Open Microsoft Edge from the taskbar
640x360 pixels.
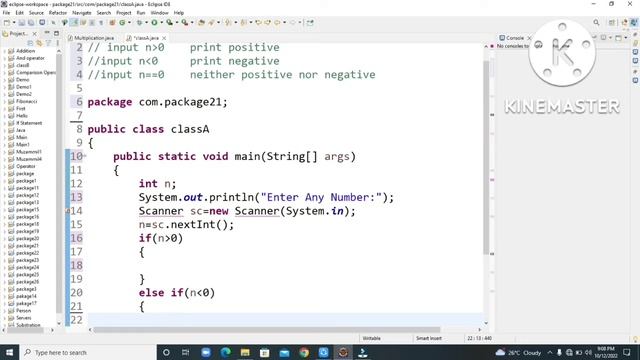point(225,352)
